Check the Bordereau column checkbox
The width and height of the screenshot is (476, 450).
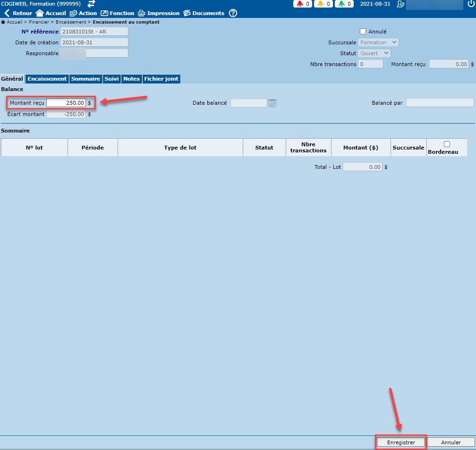(x=447, y=144)
